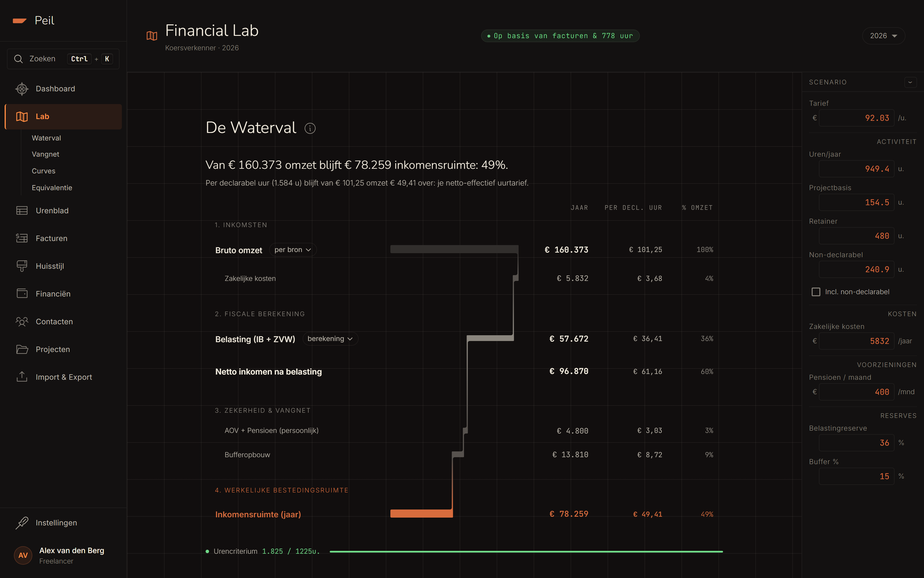Click the Zoeken search box
924x578 pixels.
(x=64, y=59)
